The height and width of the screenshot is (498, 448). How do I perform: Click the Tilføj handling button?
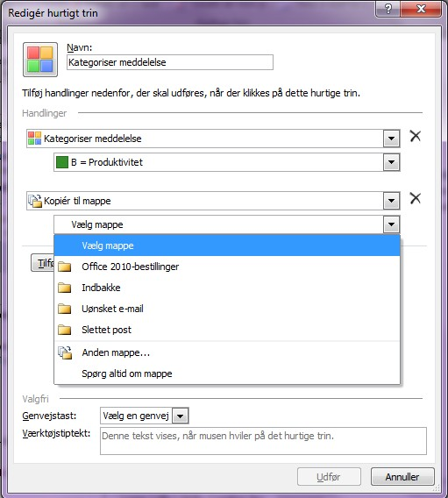[x=43, y=263]
